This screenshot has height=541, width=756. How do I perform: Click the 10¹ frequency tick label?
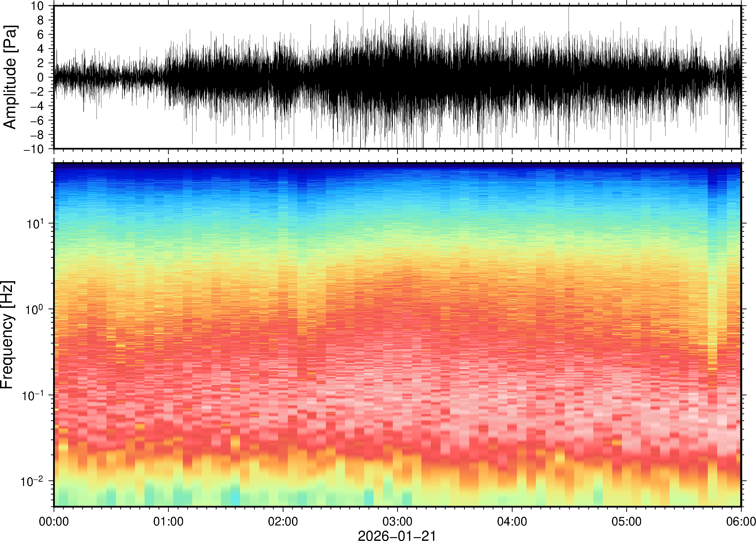[35, 223]
